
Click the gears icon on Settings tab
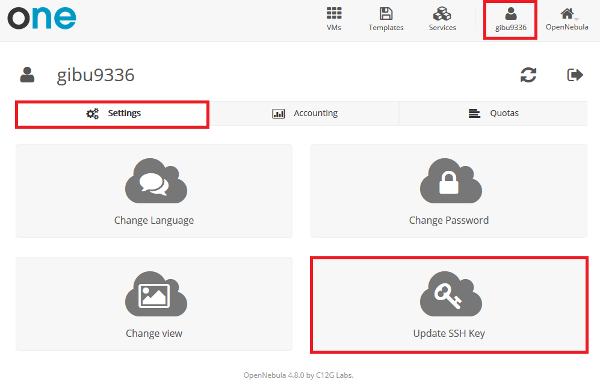[92, 113]
